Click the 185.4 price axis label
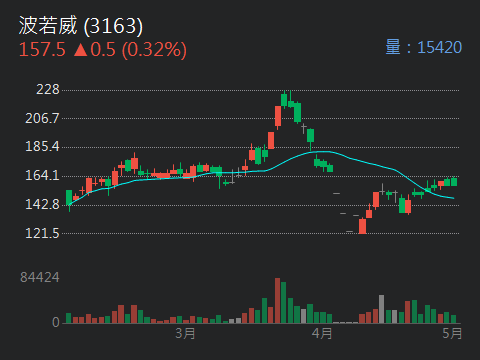The width and height of the screenshot is (480, 360). click(x=42, y=147)
